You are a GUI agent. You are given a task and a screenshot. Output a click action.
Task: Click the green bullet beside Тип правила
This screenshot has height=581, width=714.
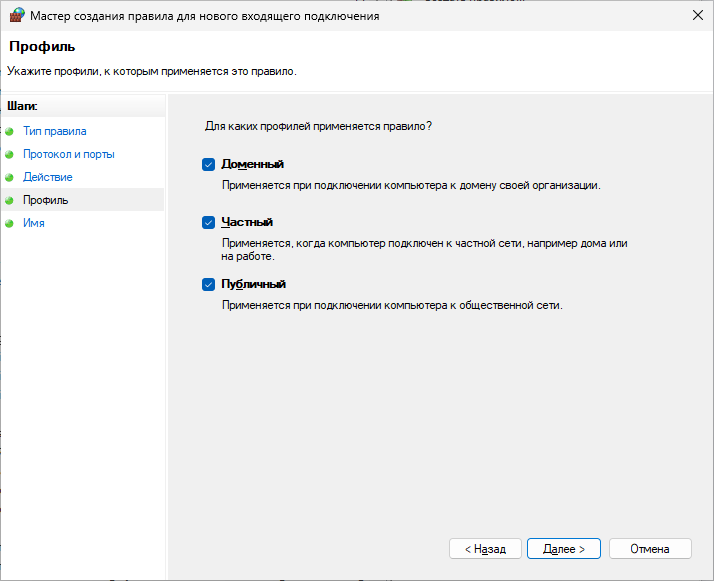[x=10, y=131]
